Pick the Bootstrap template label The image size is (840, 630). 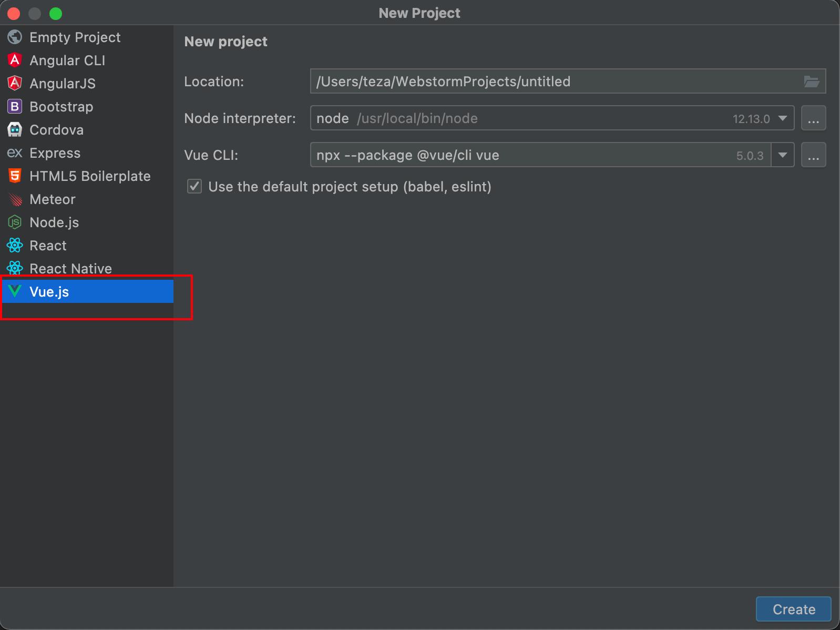(62, 107)
